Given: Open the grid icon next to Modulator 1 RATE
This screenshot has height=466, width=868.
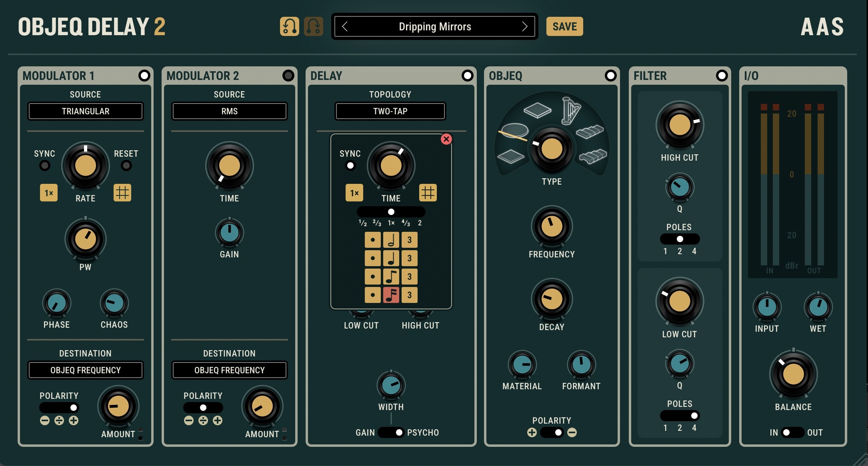Looking at the screenshot, I should pyautogui.click(x=122, y=193).
